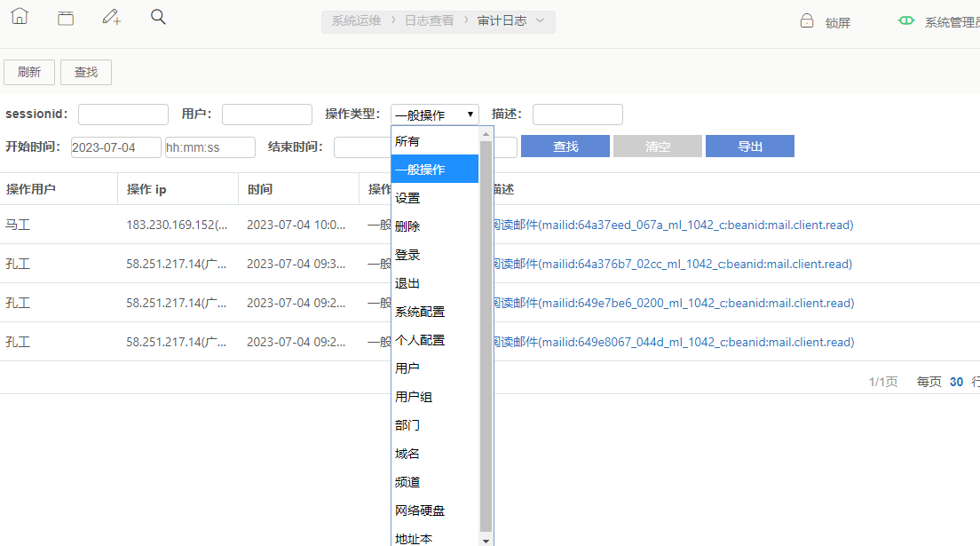Click the home icon in top bar
This screenshot has width=980, height=546.
coord(20,17)
